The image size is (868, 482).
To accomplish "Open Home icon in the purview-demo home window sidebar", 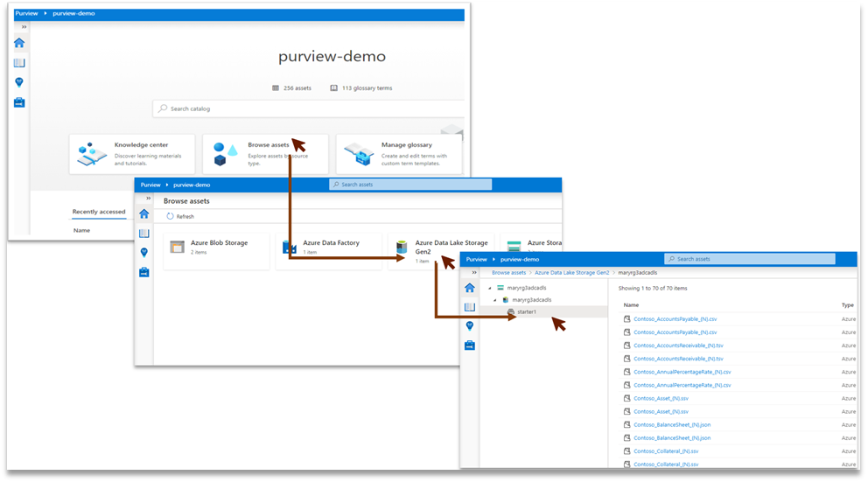I will [x=19, y=43].
